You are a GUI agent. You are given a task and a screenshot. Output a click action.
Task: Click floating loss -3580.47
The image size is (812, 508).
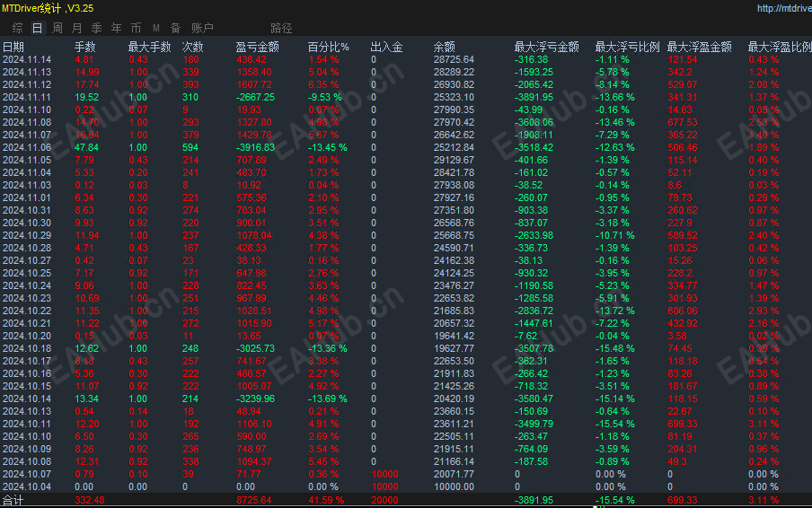pos(534,399)
